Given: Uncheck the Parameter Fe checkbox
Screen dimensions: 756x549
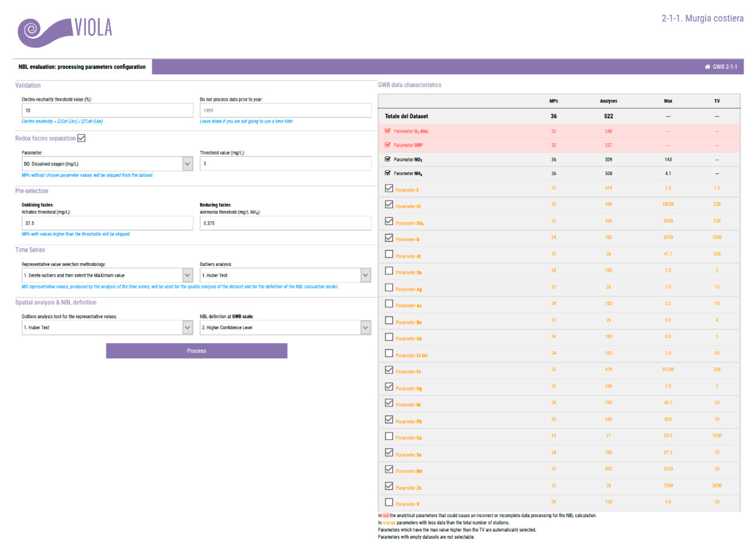Looking at the screenshot, I should (389, 370).
